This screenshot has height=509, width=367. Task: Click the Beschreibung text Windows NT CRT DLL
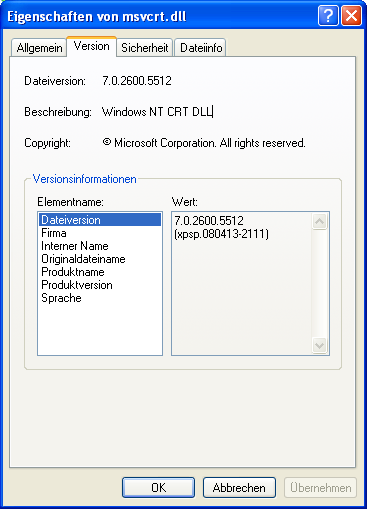click(157, 112)
